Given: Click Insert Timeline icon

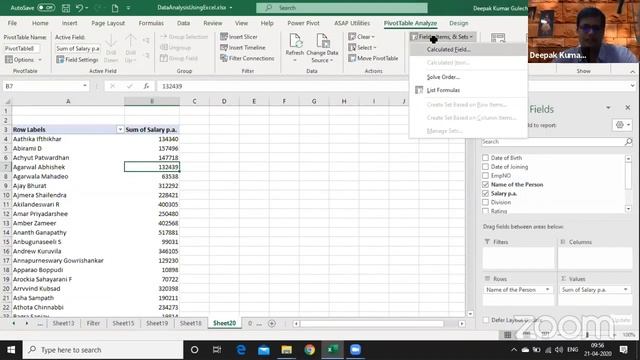Looking at the screenshot, I should click(x=224, y=47).
